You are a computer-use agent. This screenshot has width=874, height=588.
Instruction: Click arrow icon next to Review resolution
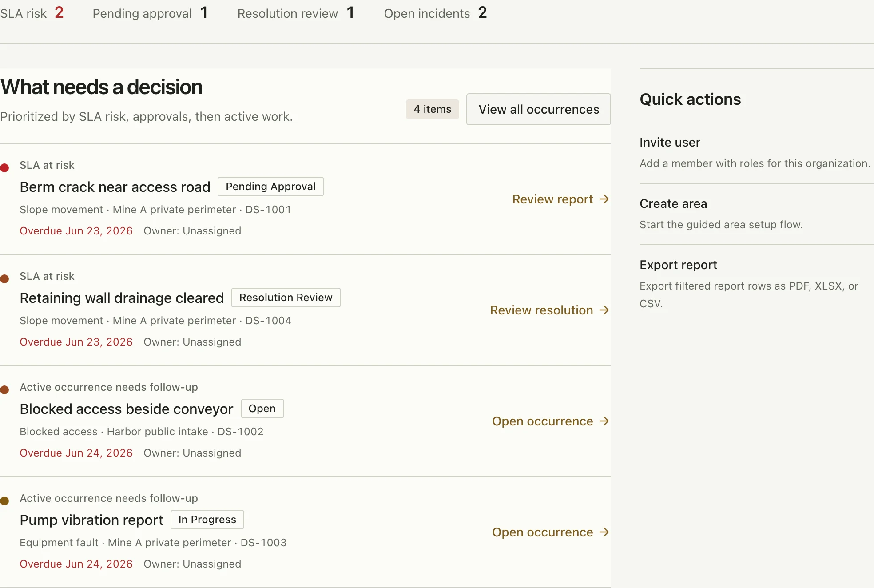click(604, 310)
